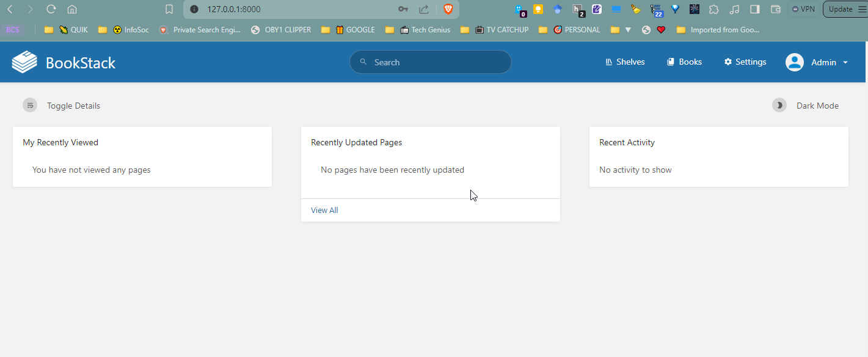
Task: Open the h extension with badge 2
Action: point(578,9)
